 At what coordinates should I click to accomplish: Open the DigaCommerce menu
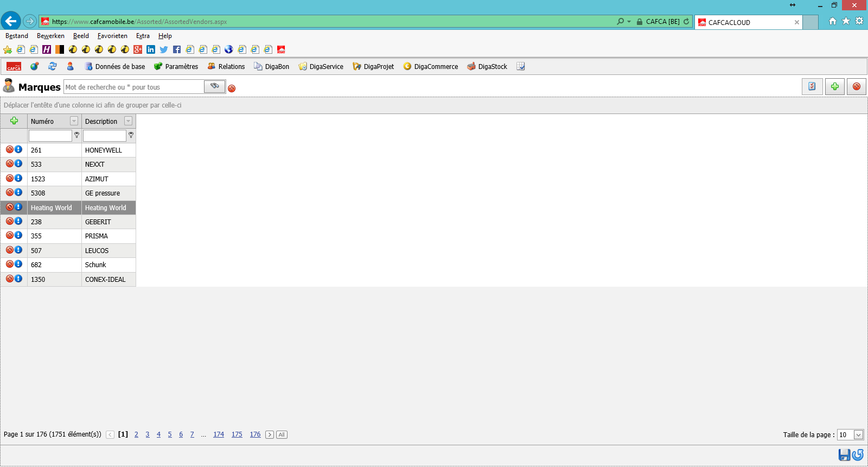click(431, 66)
